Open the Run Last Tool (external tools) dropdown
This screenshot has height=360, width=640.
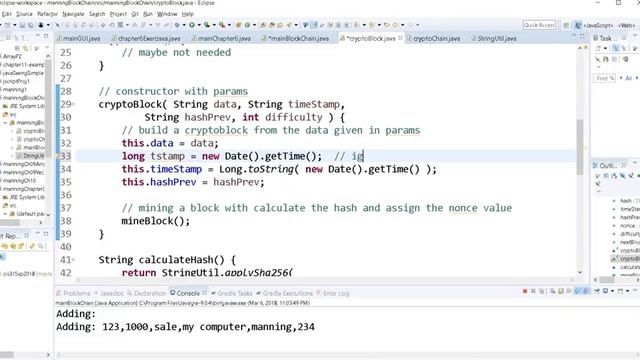[229, 25]
